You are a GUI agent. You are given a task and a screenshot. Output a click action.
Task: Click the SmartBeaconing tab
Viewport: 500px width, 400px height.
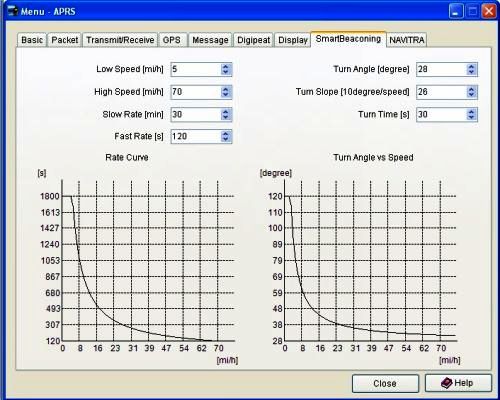348,39
